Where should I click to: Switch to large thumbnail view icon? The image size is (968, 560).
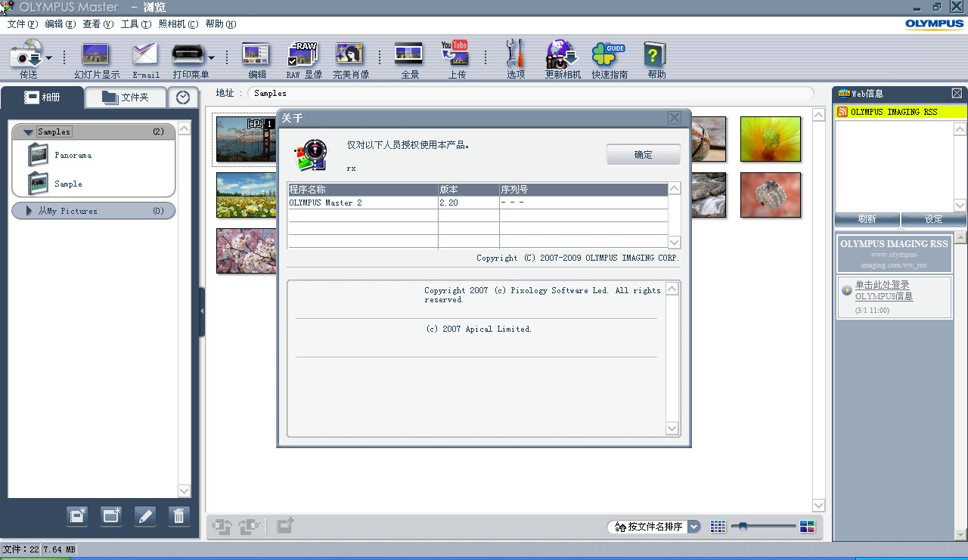pos(807,527)
